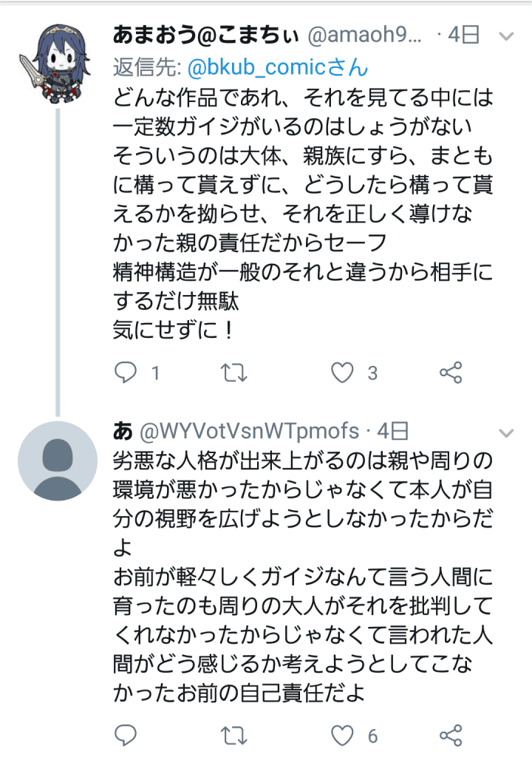Reply to the first tweet by あまおう
The width and height of the screenshot is (532, 757).
(126, 373)
